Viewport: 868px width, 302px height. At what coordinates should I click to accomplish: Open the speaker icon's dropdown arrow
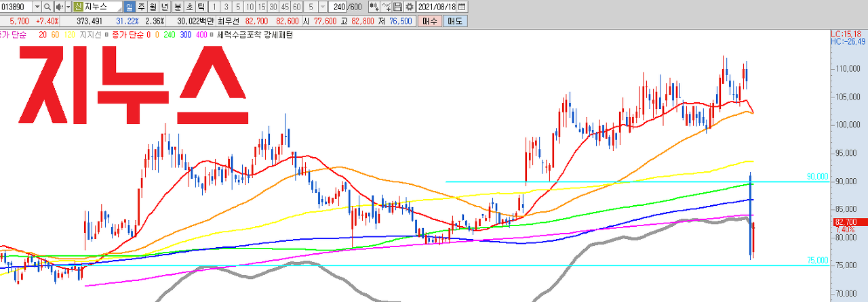[68, 7]
